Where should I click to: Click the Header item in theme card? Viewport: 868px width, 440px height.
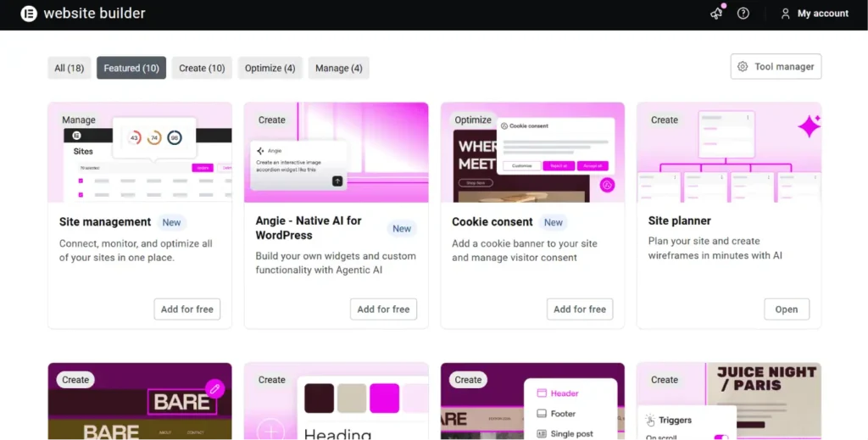[x=558, y=393]
